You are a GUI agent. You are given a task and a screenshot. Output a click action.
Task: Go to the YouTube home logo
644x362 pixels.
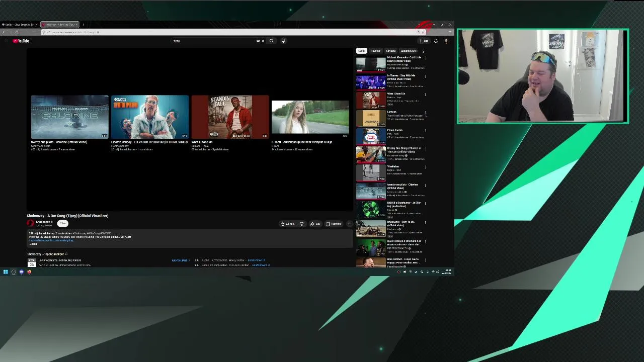(x=21, y=41)
